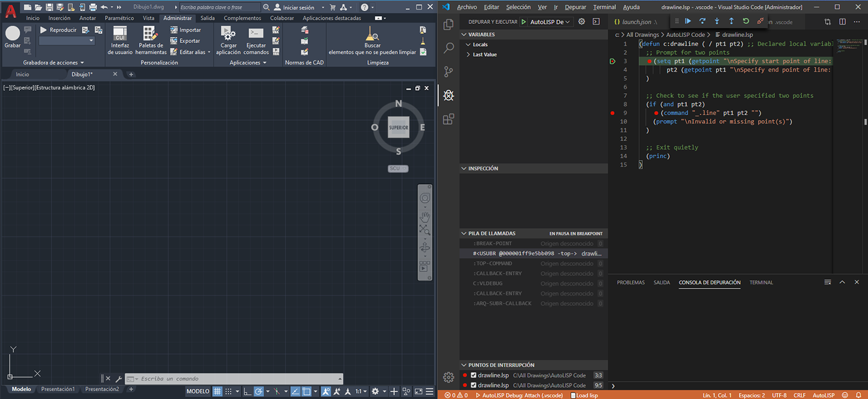The image size is (868, 399).
Task: Click the broom Buscar cleanup icon
Action: click(x=372, y=33)
